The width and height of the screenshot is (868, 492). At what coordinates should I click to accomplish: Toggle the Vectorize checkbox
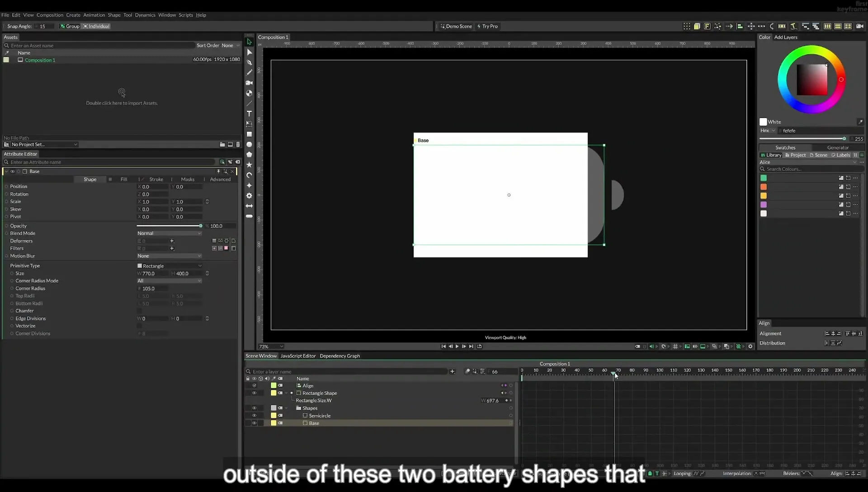point(139,326)
